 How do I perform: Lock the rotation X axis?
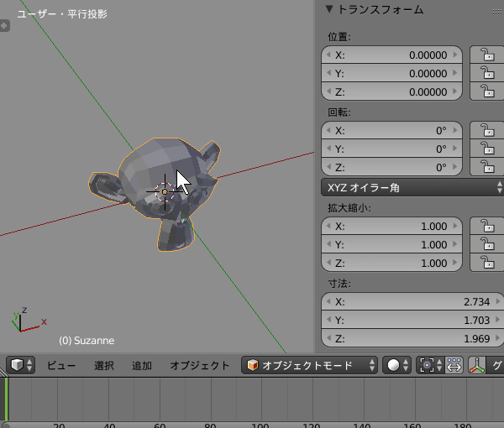pyautogui.click(x=487, y=130)
